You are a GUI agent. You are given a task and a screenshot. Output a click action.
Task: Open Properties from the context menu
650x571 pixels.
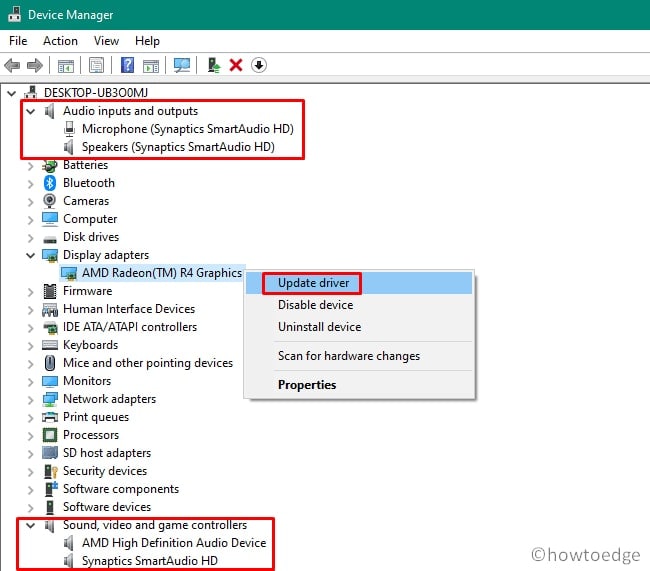coord(359,385)
